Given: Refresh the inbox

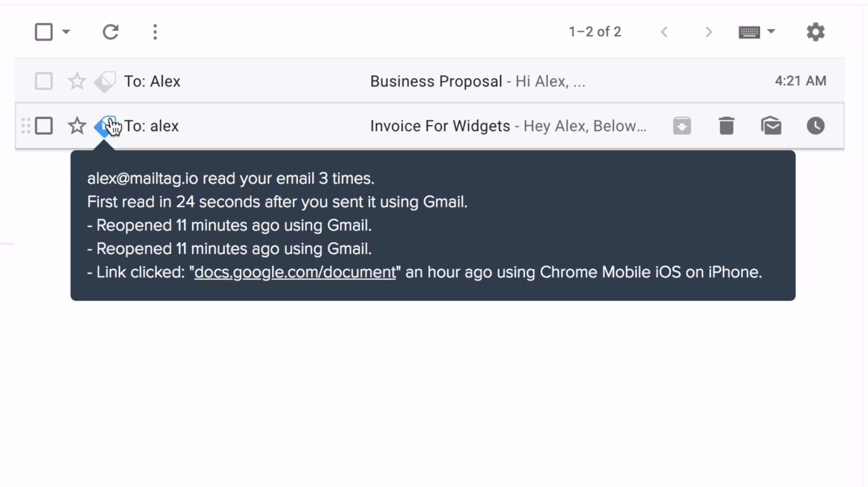Looking at the screenshot, I should tap(110, 32).
